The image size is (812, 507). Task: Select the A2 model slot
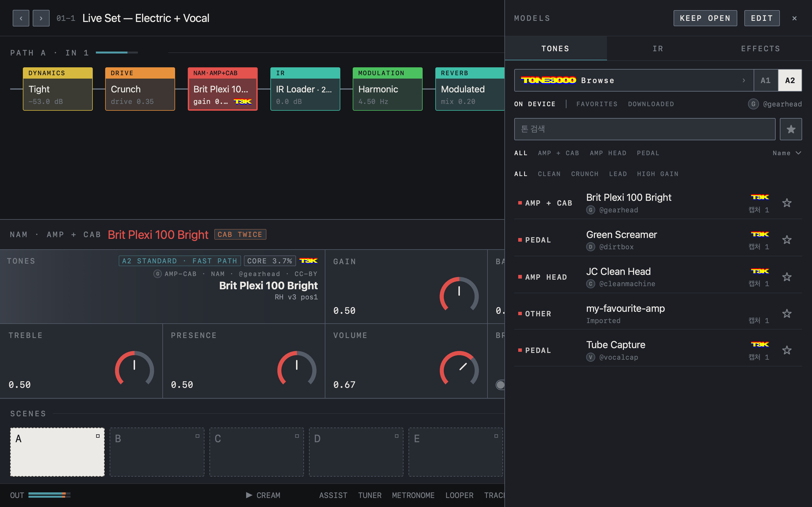[790, 81]
